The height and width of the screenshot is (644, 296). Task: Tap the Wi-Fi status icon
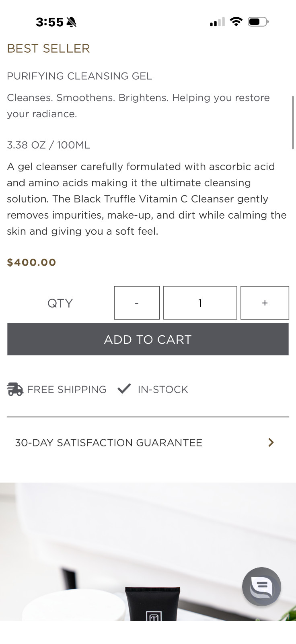(236, 21)
